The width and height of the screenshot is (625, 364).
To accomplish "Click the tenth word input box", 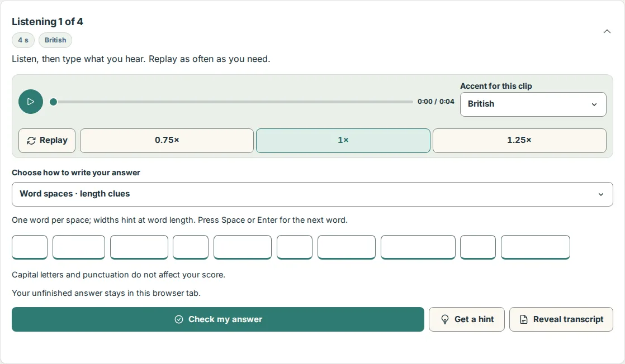I will pos(536,247).
